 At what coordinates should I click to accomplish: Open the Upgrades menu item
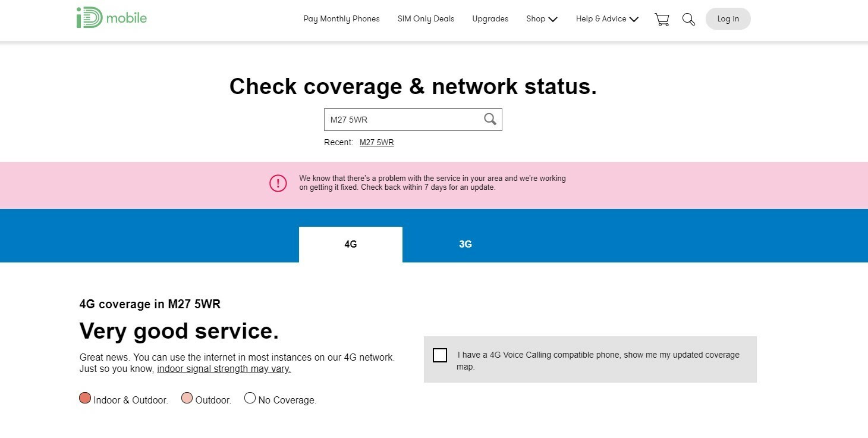click(x=490, y=19)
